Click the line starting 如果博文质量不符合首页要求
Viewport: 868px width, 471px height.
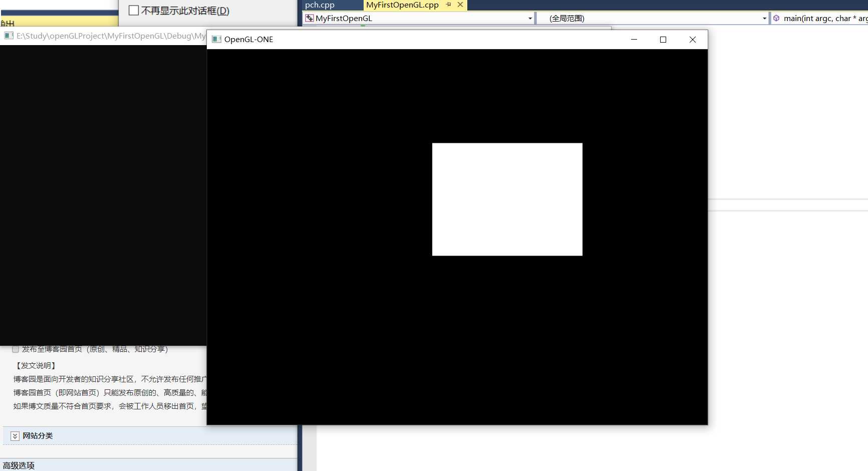[110, 406]
